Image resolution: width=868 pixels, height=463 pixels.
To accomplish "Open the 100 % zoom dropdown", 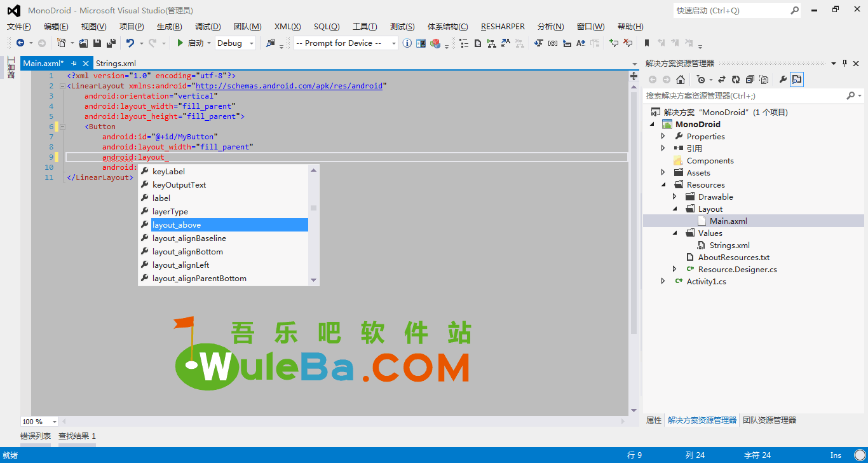I will click(55, 422).
